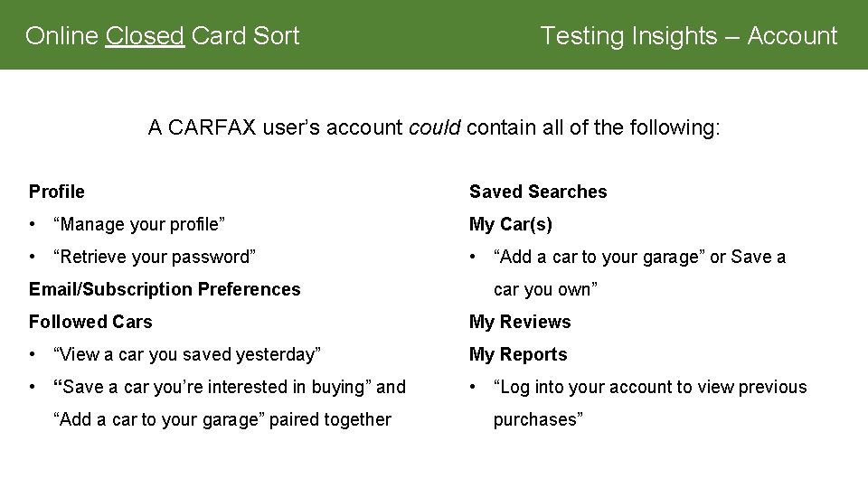Image resolution: width=868 pixels, height=488 pixels.
Task: Click the CARFAX user's account intro sentence
Action: (x=434, y=127)
